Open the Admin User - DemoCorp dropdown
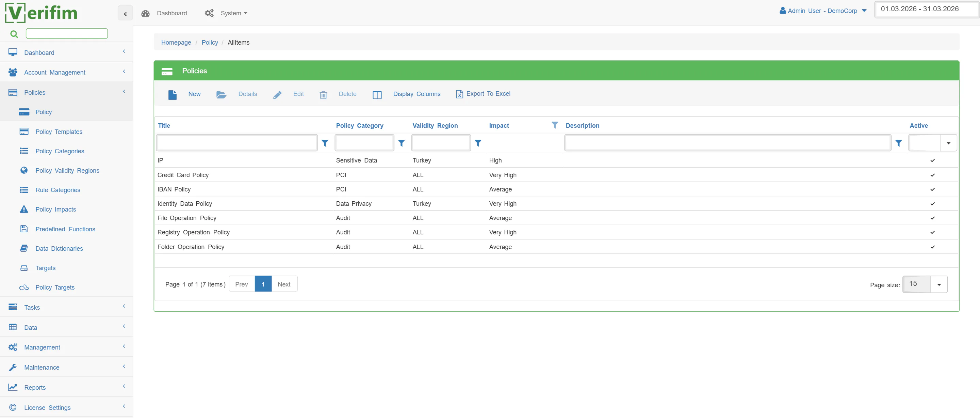This screenshot has height=418, width=980. point(823,11)
